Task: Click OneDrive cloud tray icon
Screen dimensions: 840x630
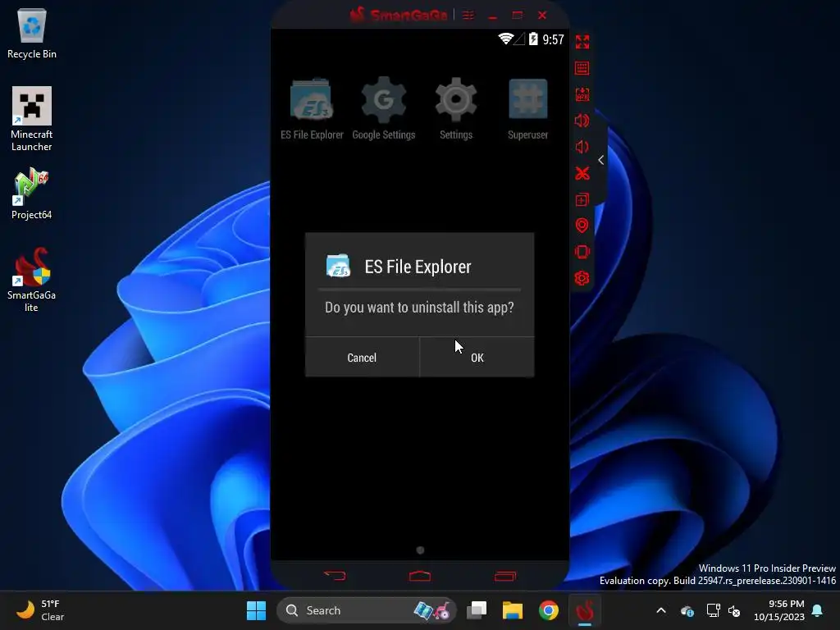Action: pos(687,610)
